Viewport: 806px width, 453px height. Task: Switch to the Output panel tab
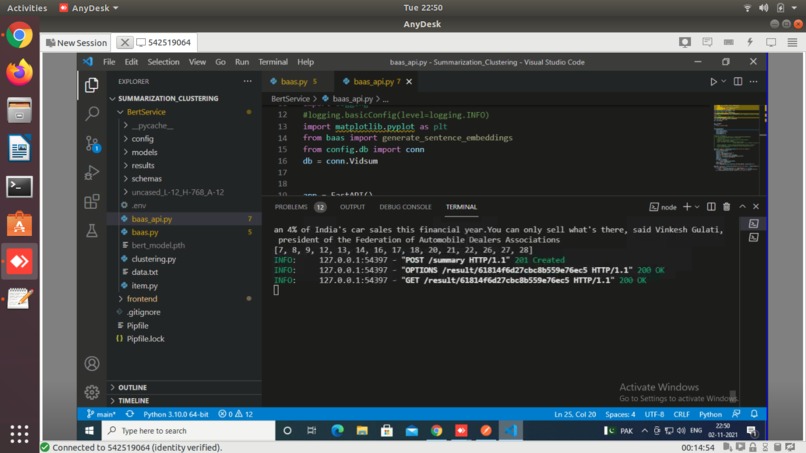tap(353, 207)
